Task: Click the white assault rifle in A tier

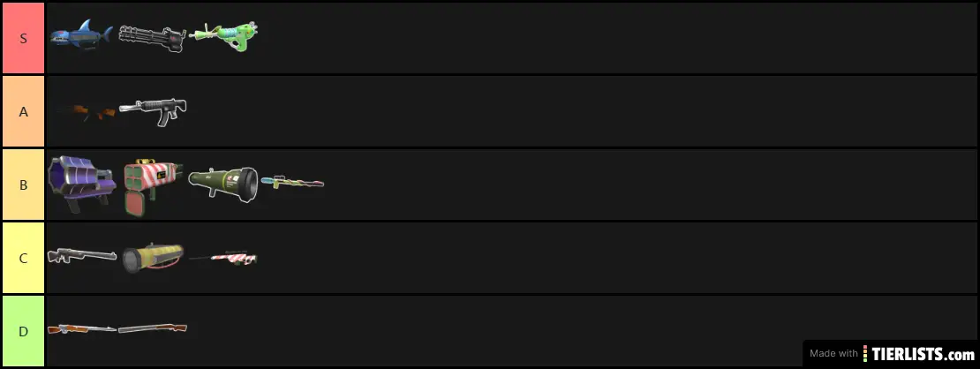Action: 152,110
